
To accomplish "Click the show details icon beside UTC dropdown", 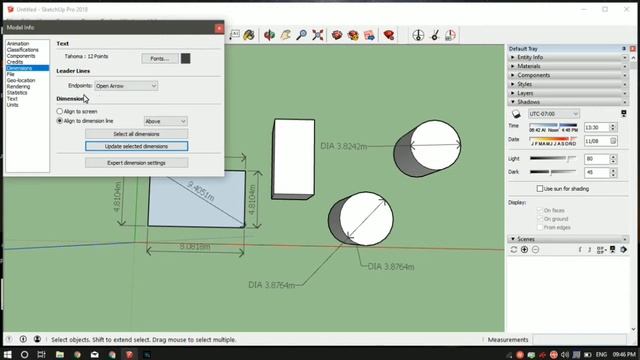I will tap(624, 113).
